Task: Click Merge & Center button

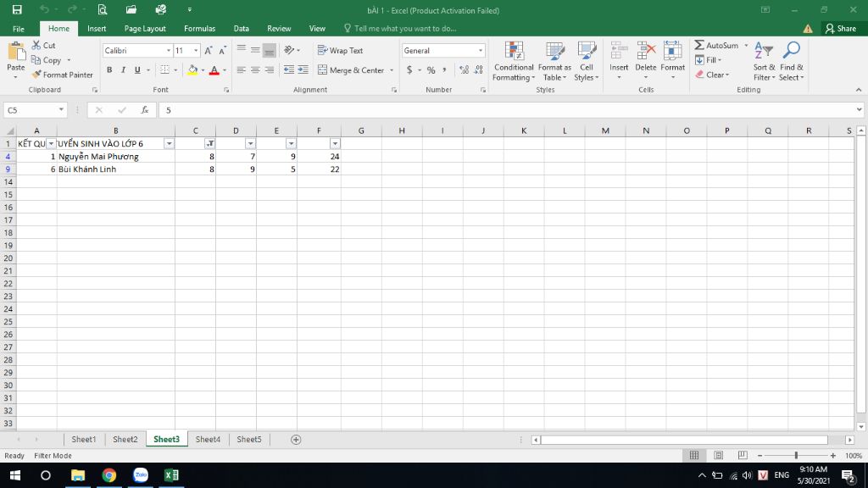Action: 351,70
